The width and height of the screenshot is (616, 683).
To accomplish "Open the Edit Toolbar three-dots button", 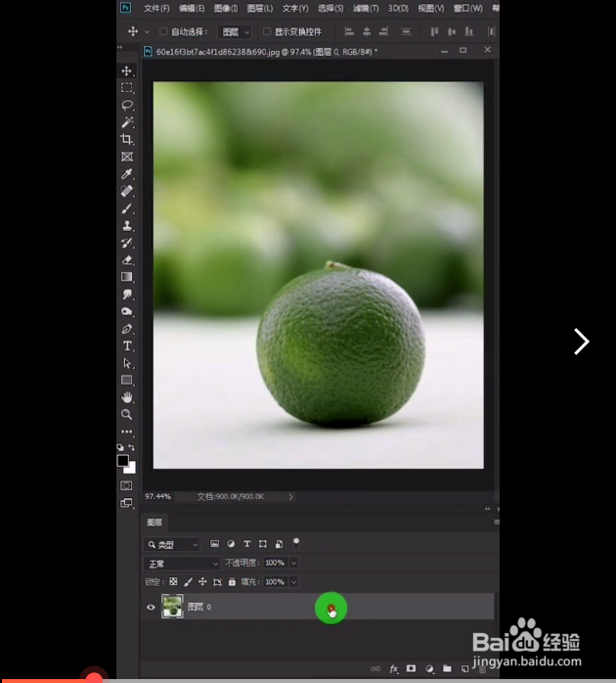I will tap(127, 432).
